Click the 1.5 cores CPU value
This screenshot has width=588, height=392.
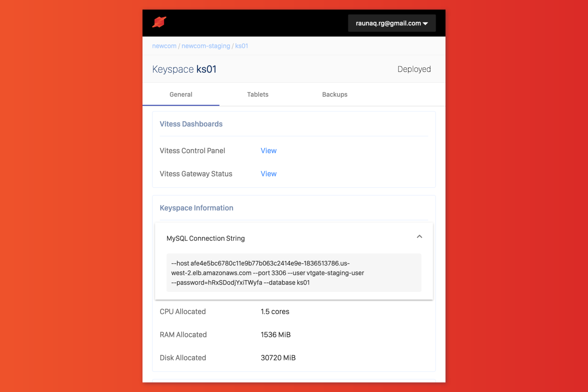(275, 312)
